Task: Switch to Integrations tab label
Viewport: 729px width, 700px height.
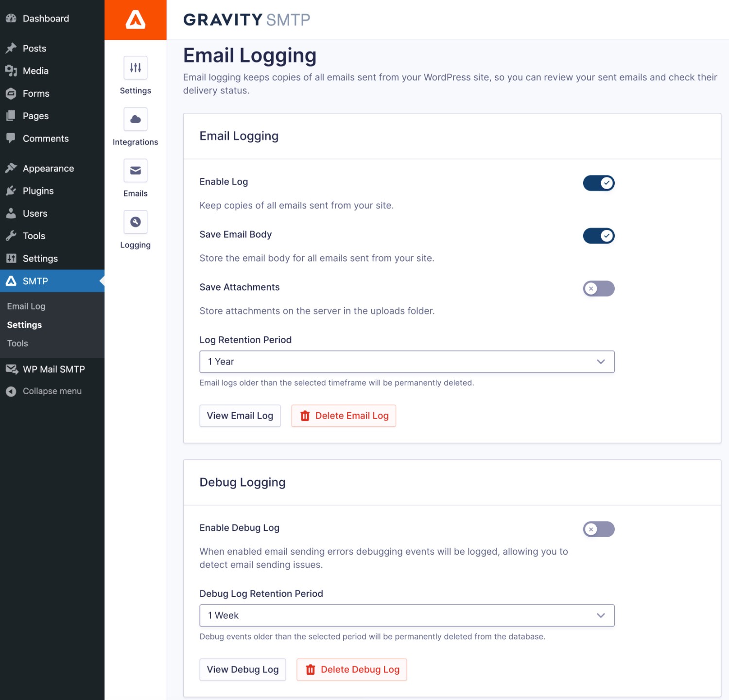Action: 136,142
